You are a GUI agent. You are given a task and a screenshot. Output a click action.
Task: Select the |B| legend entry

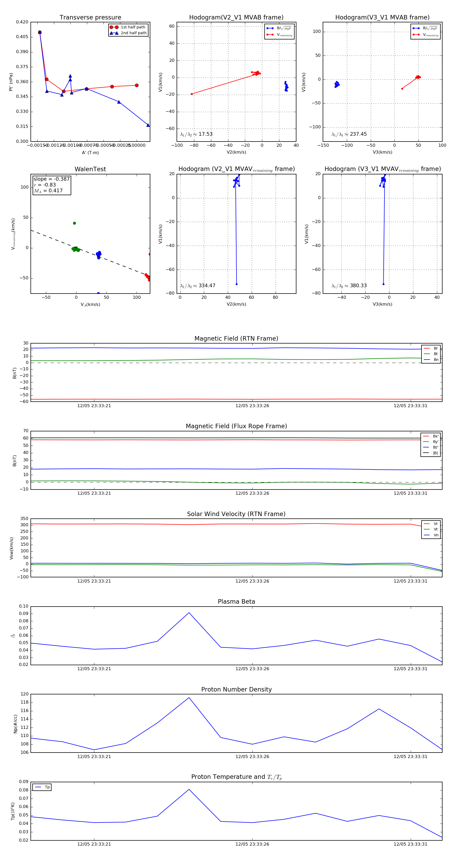(x=431, y=453)
